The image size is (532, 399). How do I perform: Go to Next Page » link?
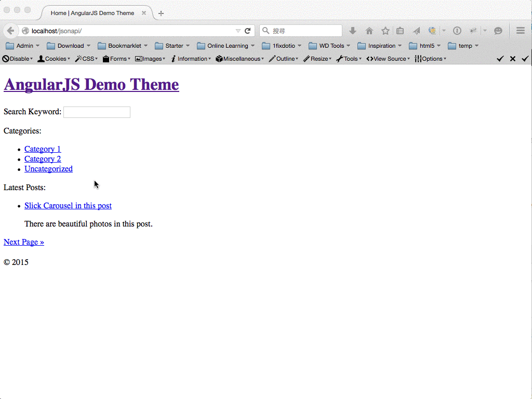(24, 242)
